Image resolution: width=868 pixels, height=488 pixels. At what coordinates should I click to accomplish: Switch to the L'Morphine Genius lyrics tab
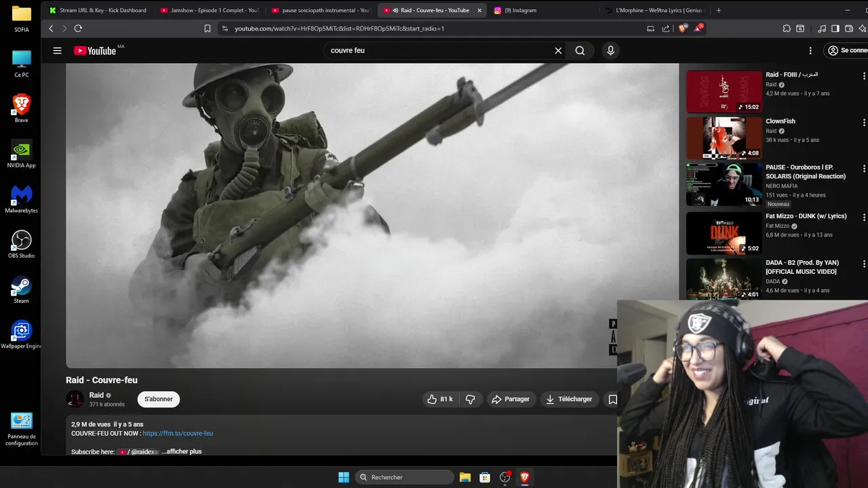click(654, 10)
